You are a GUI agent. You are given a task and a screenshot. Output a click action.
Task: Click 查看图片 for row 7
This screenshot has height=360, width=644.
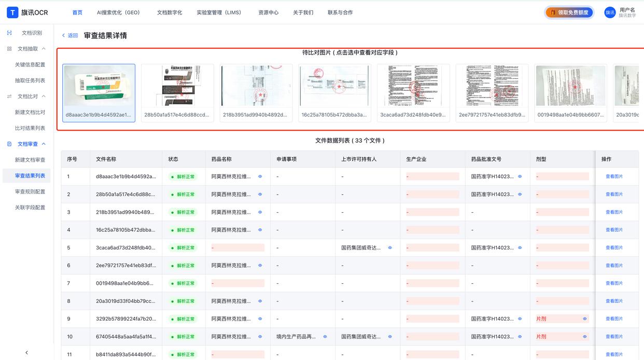[x=614, y=283]
